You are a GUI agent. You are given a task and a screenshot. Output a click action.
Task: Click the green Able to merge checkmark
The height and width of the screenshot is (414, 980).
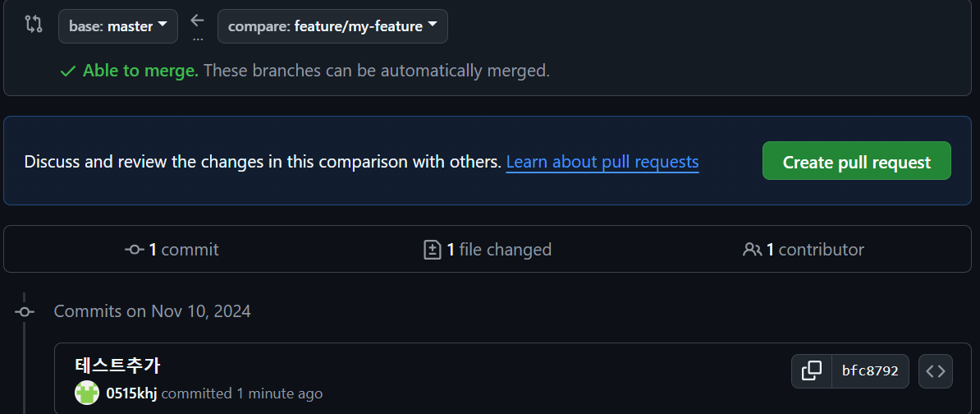[x=68, y=71]
